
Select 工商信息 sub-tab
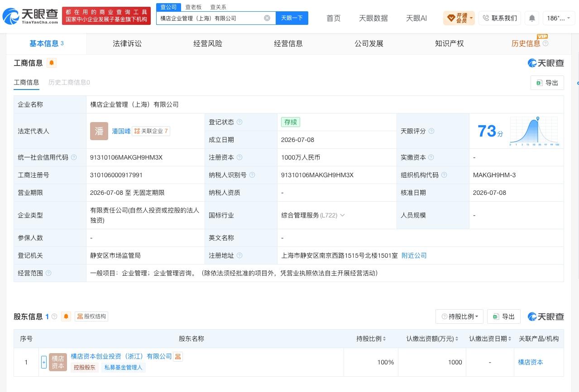point(26,82)
